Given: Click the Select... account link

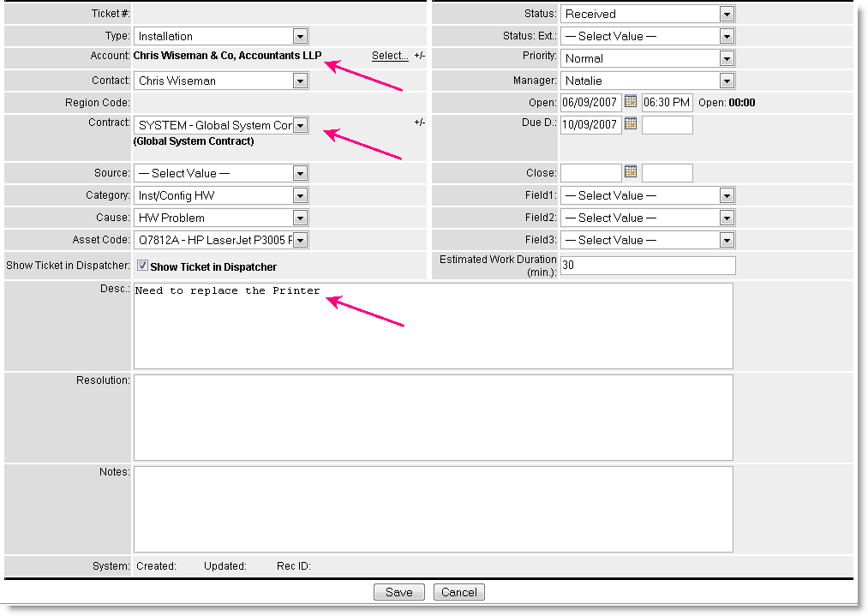Looking at the screenshot, I should 390,56.
